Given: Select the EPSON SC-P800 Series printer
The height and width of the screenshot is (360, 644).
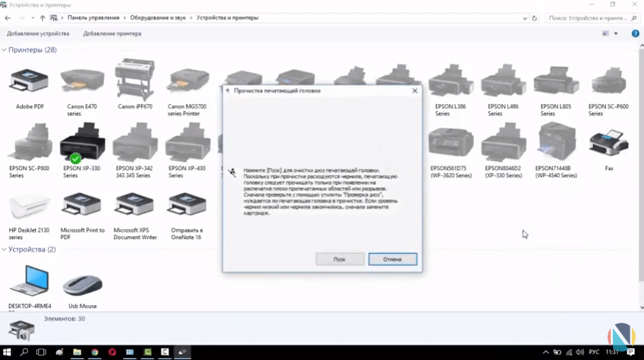Looking at the screenshot, I should (30, 142).
